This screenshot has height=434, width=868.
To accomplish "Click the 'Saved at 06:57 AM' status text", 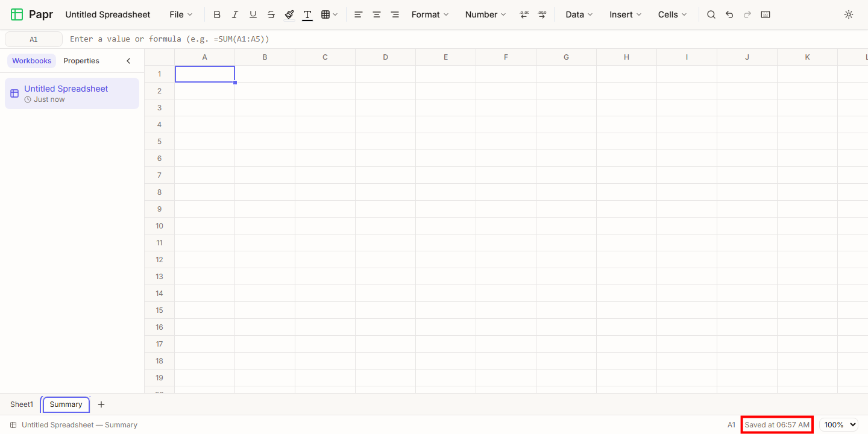I will point(778,425).
